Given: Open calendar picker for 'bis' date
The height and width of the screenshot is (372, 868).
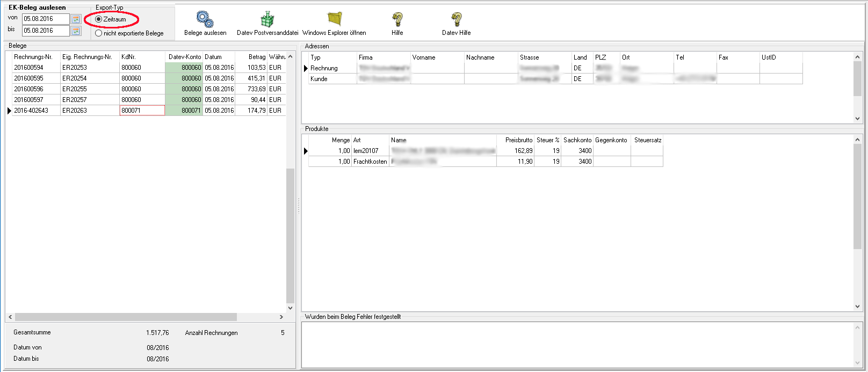Looking at the screenshot, I should click(x=76, y=31).
